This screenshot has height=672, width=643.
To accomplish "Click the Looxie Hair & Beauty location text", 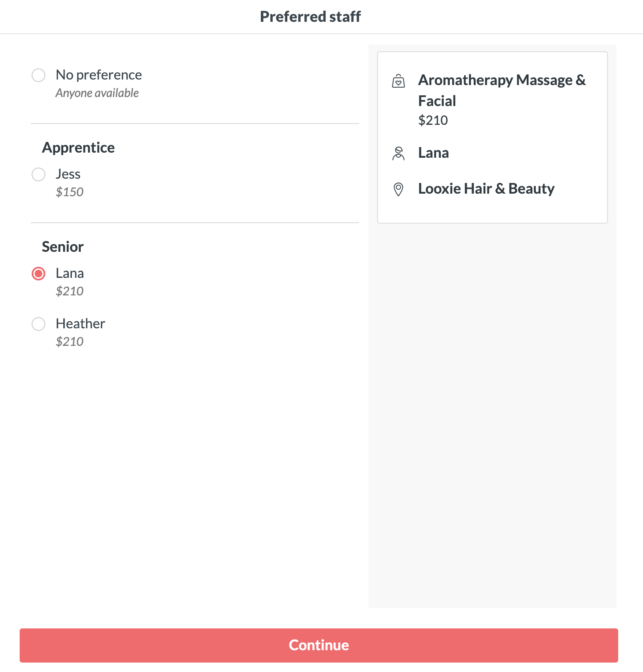I will pyautogui.click(x=486, y=189).
